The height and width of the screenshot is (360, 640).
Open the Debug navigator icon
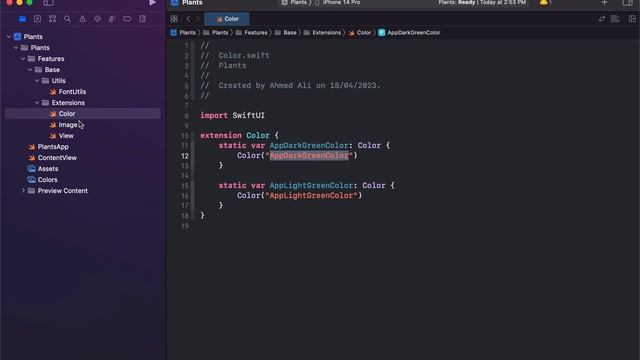click(x=112, y=19)
